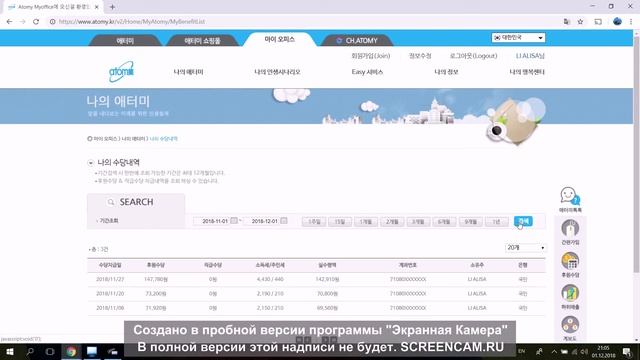
Task: Click the 2018/11/27 date cell
Action: pos(110,279)
